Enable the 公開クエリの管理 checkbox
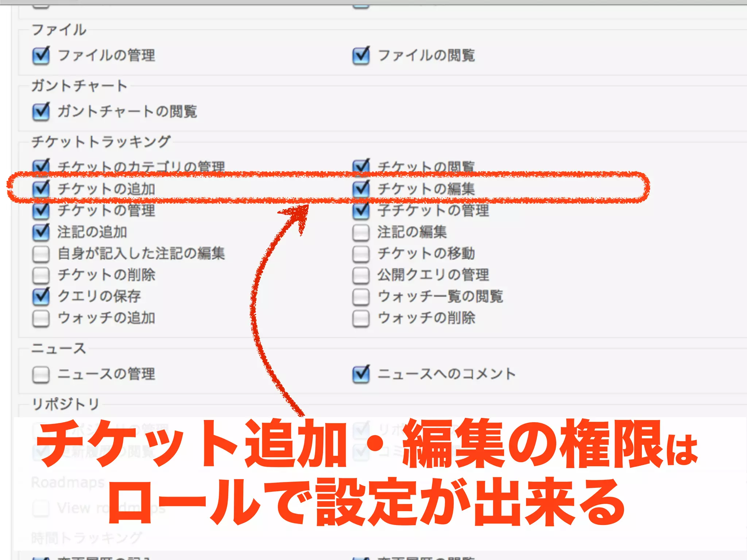Viewport: 747px width, 560px height. [x=361, y=276]
